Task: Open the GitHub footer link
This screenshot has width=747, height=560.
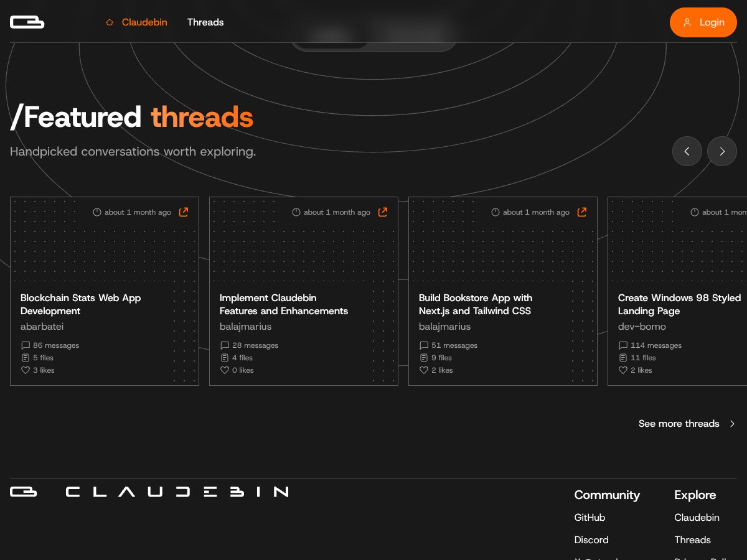Action: (590, 518)
